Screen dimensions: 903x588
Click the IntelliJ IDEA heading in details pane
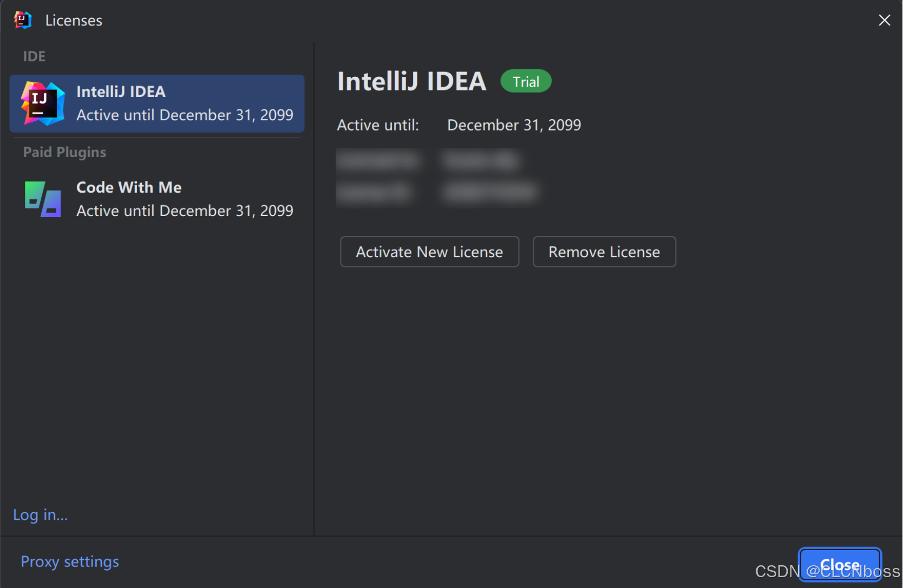(411, 81)
